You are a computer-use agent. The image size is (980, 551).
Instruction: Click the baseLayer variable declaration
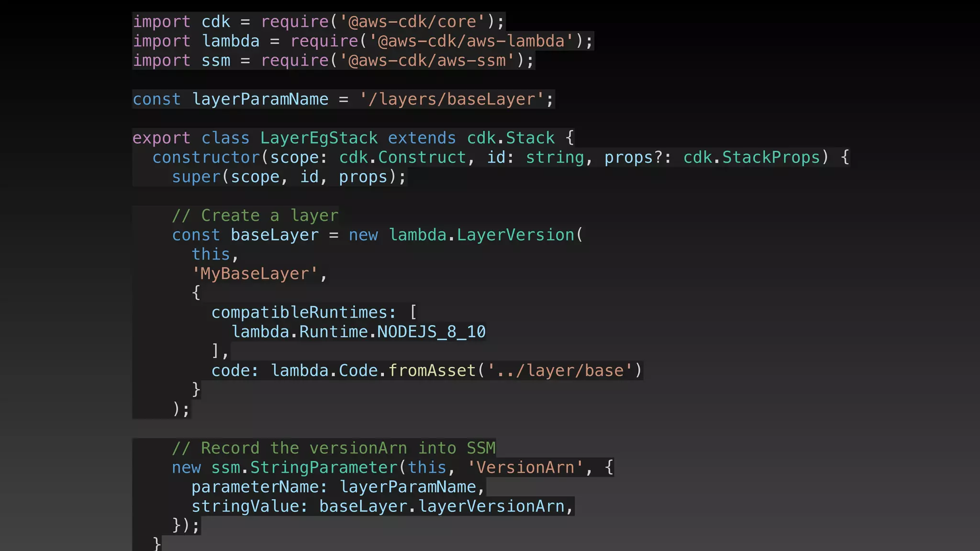pyautogui.click(x=275, y=235)
